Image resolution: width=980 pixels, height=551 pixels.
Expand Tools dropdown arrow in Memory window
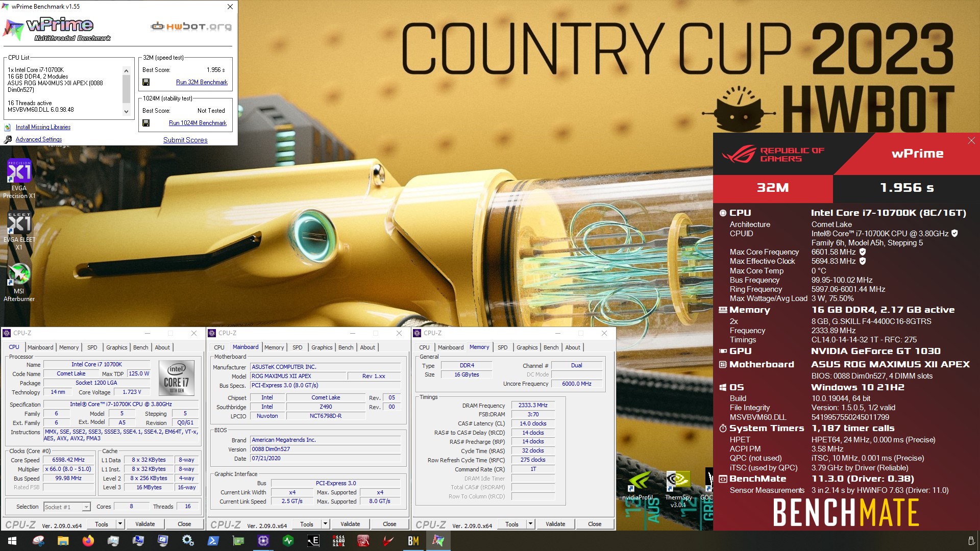click(530, 524)
